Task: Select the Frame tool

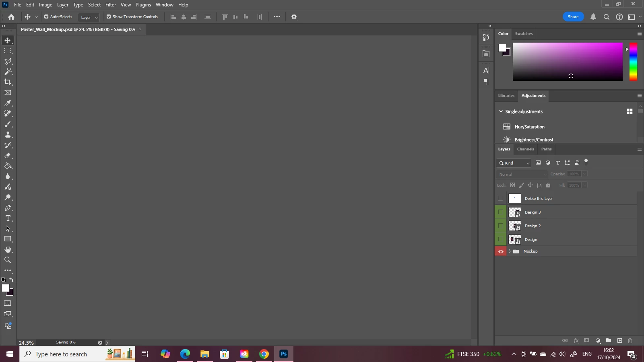Action: [8, 93]
